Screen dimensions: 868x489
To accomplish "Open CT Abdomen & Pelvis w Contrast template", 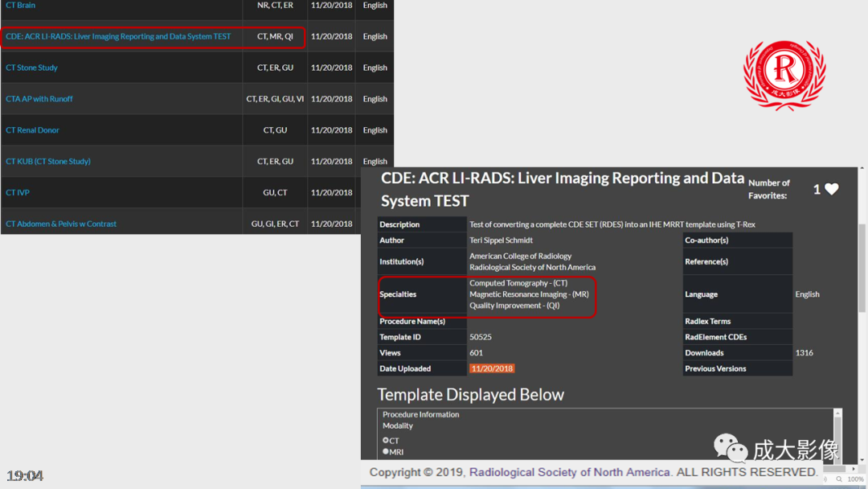I will (61, 224).
